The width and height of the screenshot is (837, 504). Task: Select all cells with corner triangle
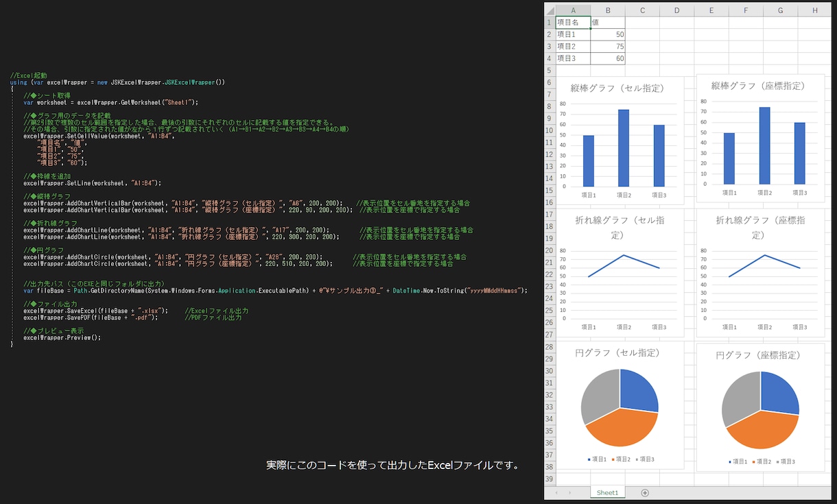click(550, 10)
